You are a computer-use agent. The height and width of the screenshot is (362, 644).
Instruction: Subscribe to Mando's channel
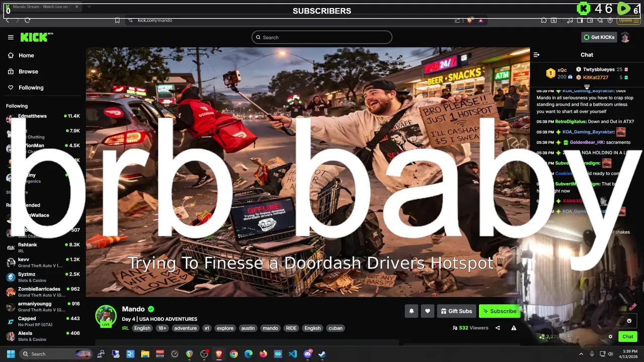click(500, 311)
